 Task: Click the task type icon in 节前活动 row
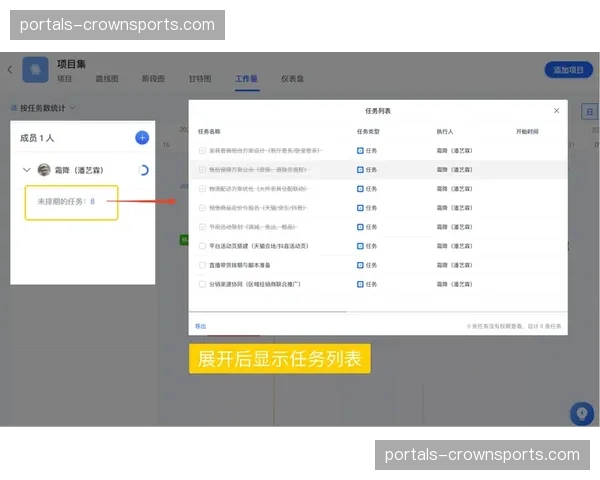360,227
